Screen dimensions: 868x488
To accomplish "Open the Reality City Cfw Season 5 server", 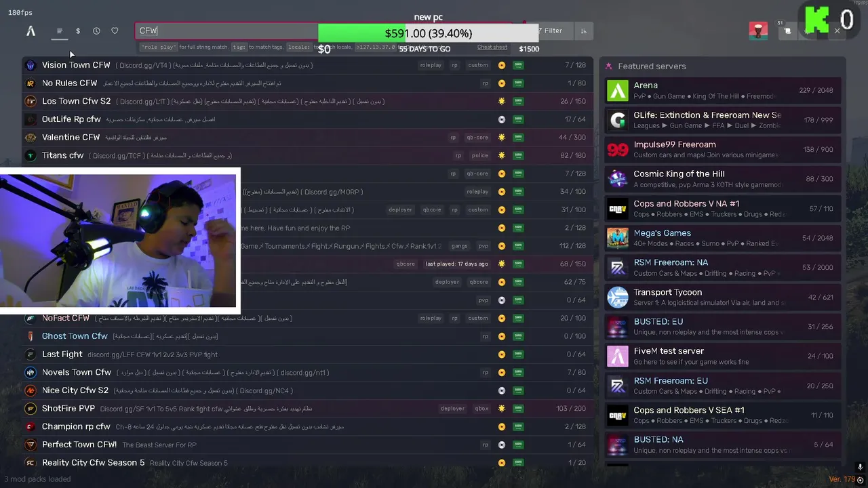I will pyautogui.click(x=307, y=463).
